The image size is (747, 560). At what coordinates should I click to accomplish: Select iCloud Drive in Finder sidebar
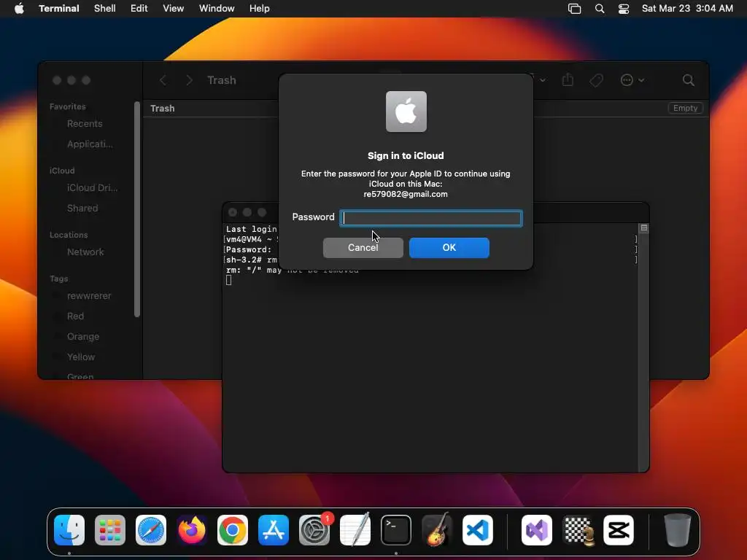coord(92,188)
